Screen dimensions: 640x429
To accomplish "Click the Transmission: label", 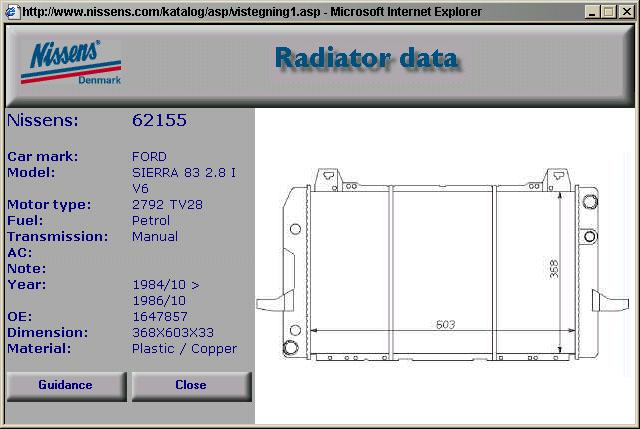I will tap(58, 237).
